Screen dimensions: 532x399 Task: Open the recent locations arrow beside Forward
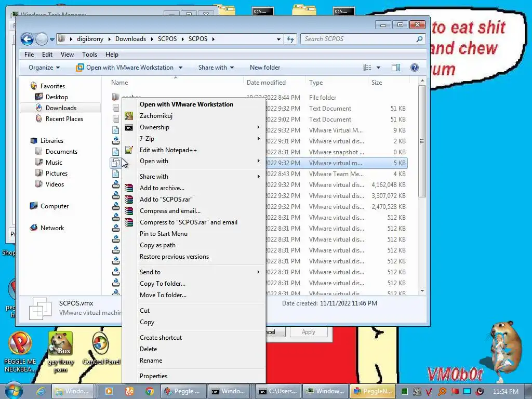pos(52,39)
